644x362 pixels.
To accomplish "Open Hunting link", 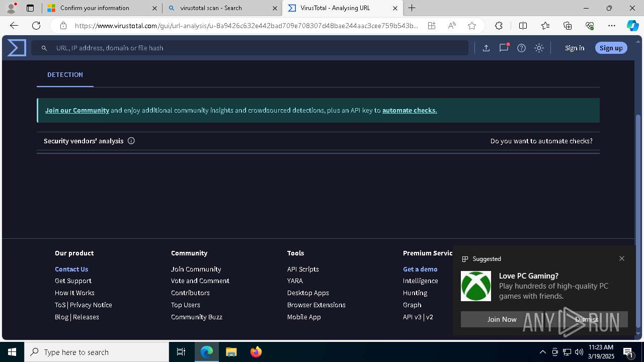I will [x=415, y=293].
